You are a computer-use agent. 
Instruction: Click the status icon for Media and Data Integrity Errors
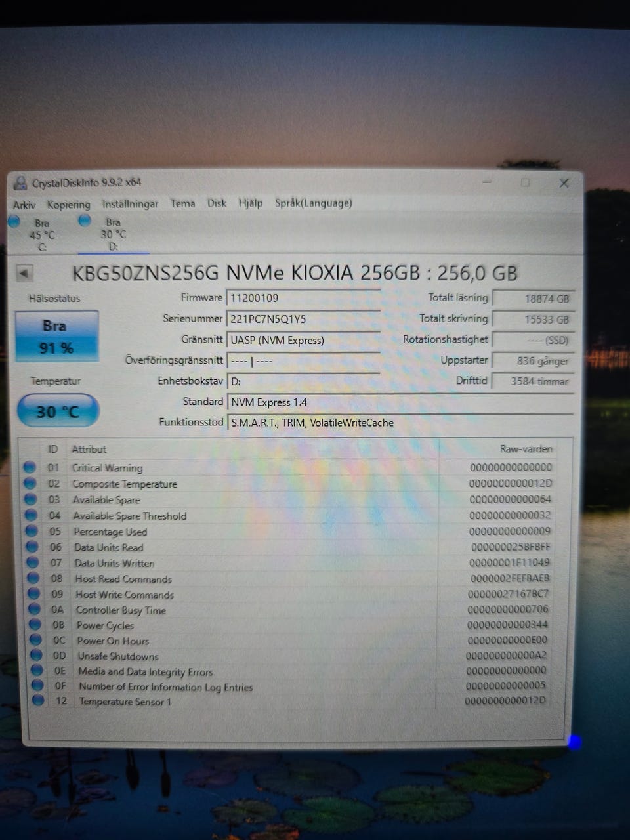pyautogui.click(x=37, y=671)
